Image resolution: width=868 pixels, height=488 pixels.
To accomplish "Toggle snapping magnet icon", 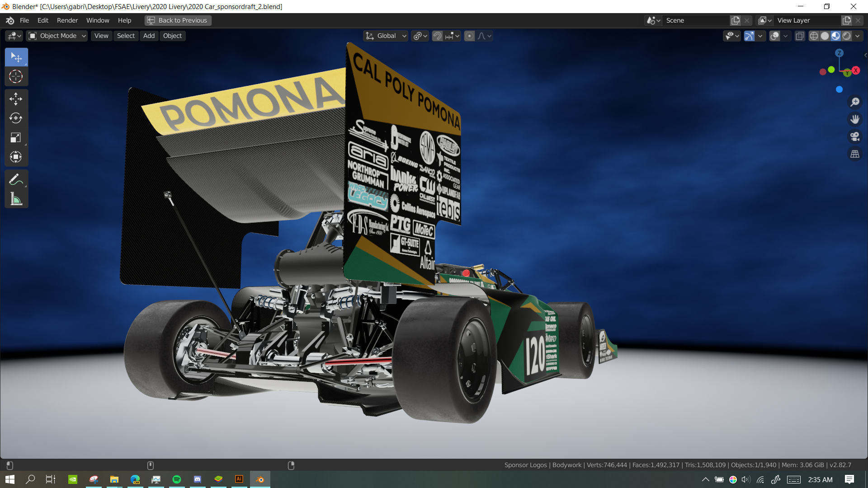I will pos(437,36).
